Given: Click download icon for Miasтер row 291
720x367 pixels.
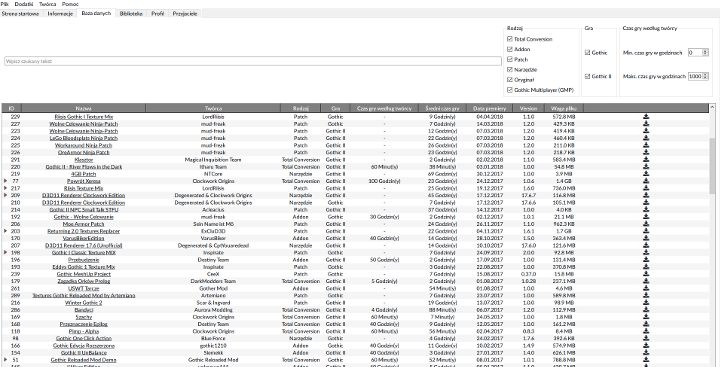Looking at the screenshot, I should tap(646, 159).
